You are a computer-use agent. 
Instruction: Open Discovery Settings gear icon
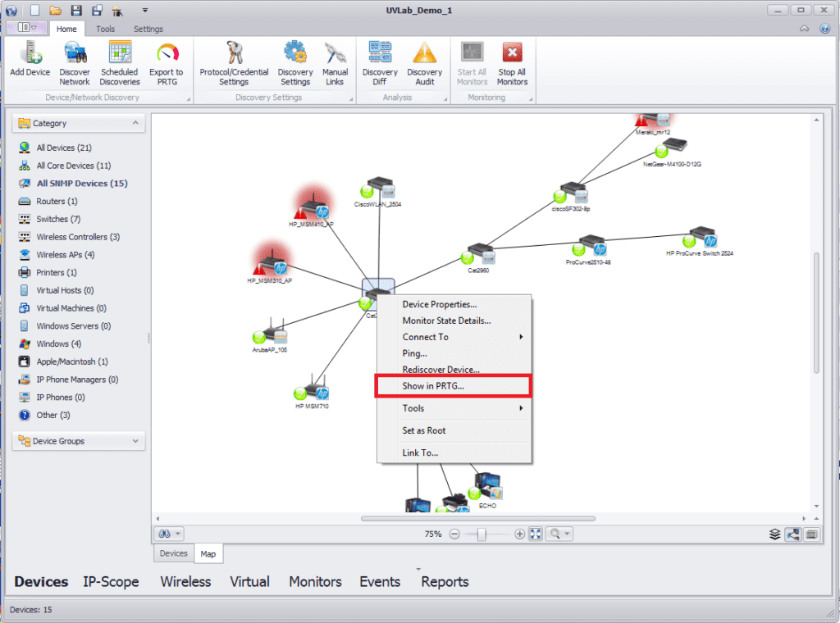click(x=295, y=52)
